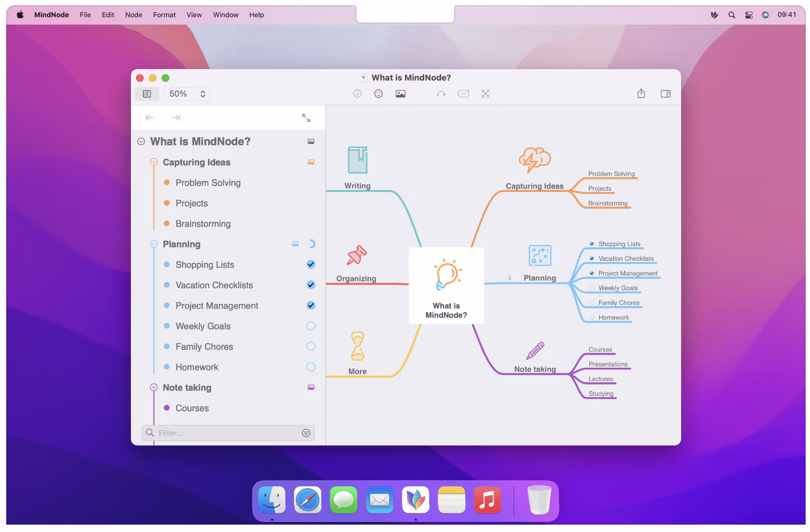Image resolution: width=810 pixels, height=532 pixels.
Task: Click the expand outline to full width arrow
Action: pyautogui.click(x=306, y=117)
